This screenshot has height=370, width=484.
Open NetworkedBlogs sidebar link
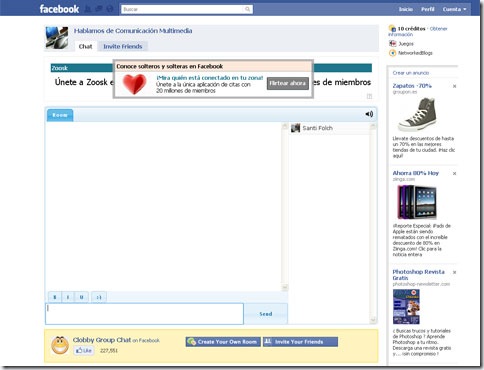[x=415, y=53]
